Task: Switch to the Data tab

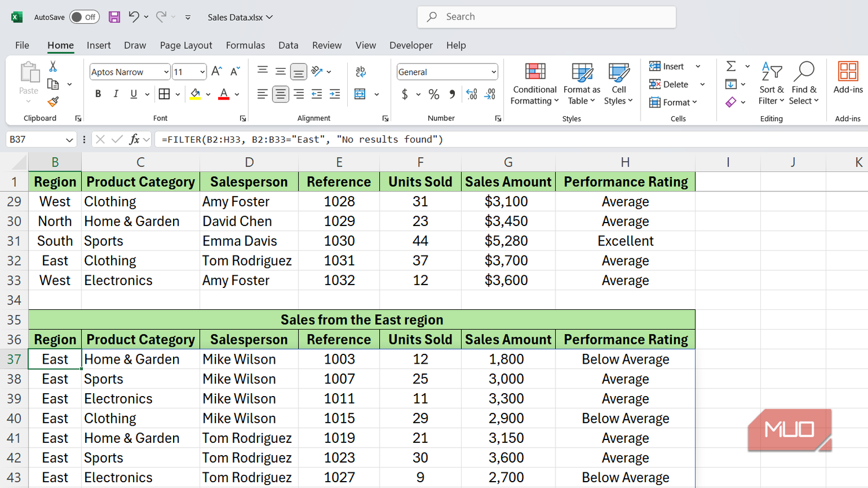Action: (288, 45)
